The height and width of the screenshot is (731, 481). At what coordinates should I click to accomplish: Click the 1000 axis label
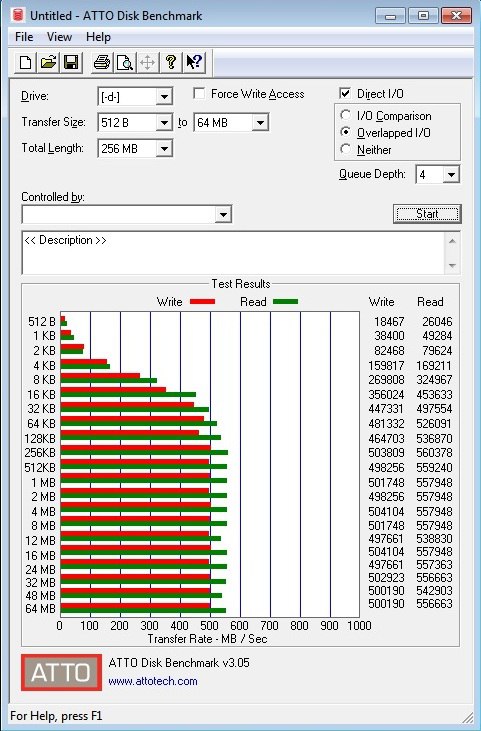coord(359,626)
